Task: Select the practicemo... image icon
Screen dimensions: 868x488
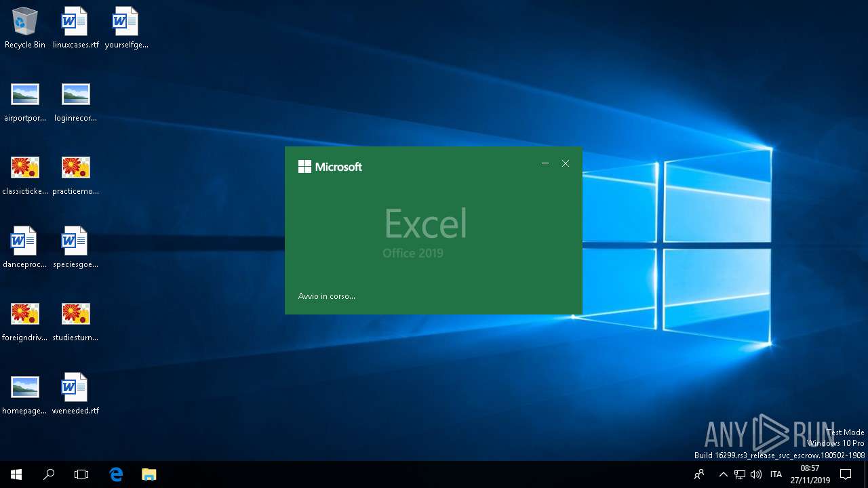Action: [x=75, y=174]
